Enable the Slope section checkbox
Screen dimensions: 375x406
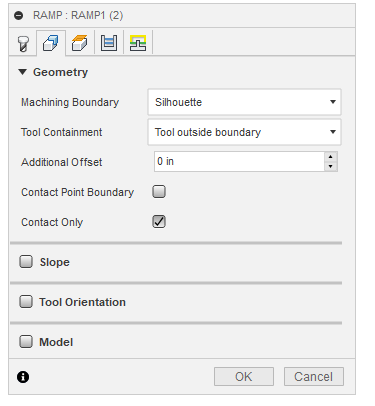[26, 262]
